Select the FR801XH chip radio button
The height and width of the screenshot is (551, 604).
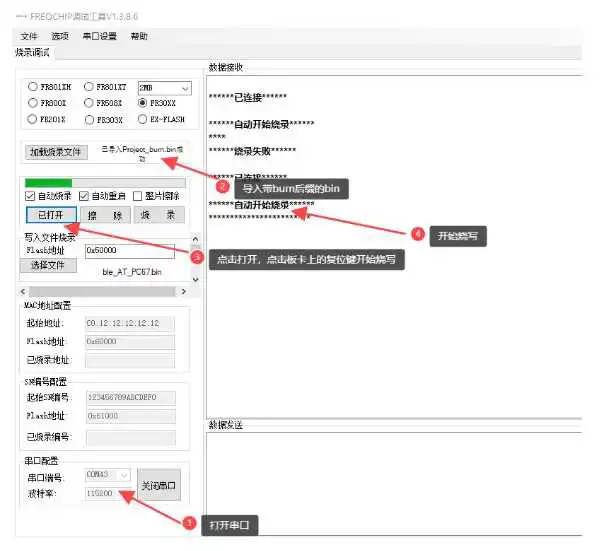[x=32, y=87]
